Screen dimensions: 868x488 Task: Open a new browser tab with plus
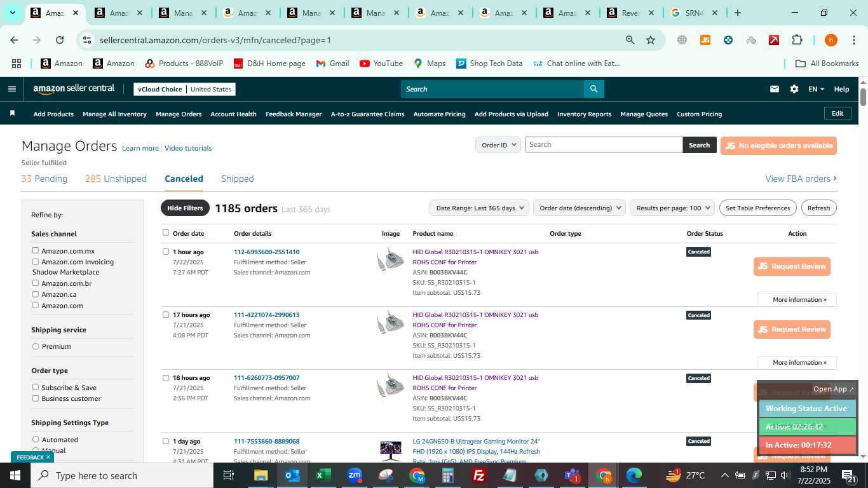coord(737,13)
